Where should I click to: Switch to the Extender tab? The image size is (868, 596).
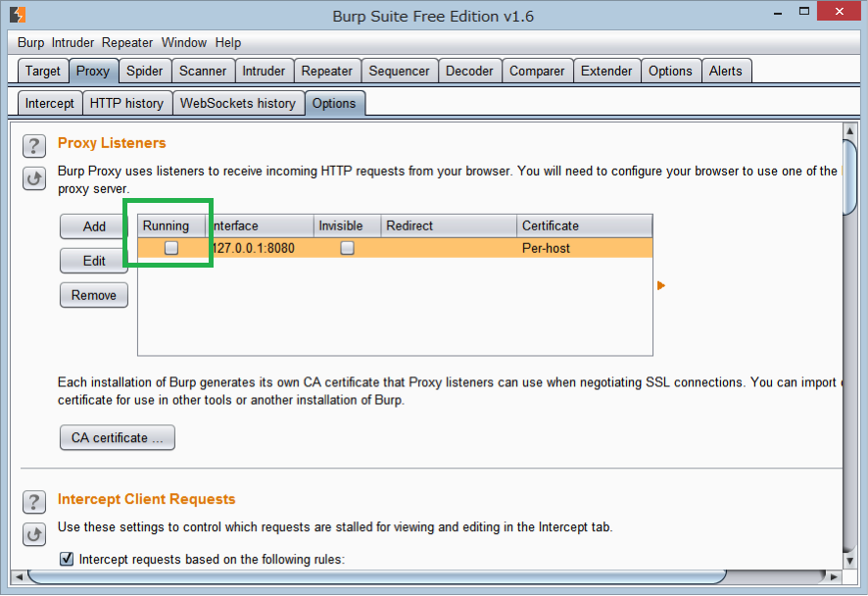pos(606,71)
